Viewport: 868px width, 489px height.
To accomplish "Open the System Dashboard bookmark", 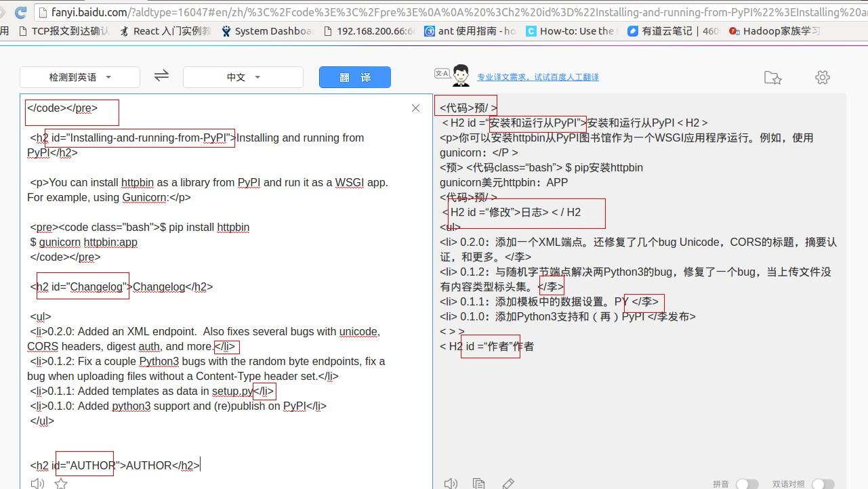I will pyautogui.click(x=267, y=31).
